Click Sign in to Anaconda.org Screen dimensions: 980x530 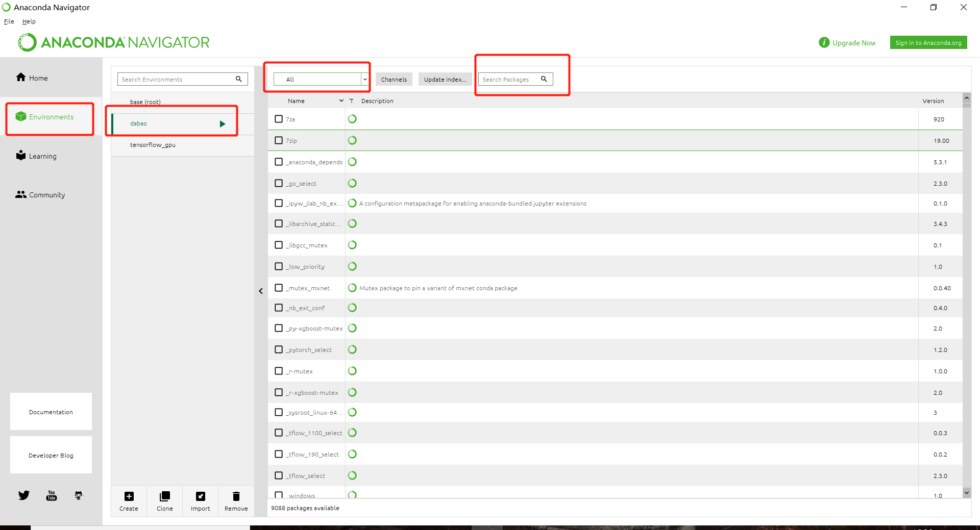[x=928, y=43]
